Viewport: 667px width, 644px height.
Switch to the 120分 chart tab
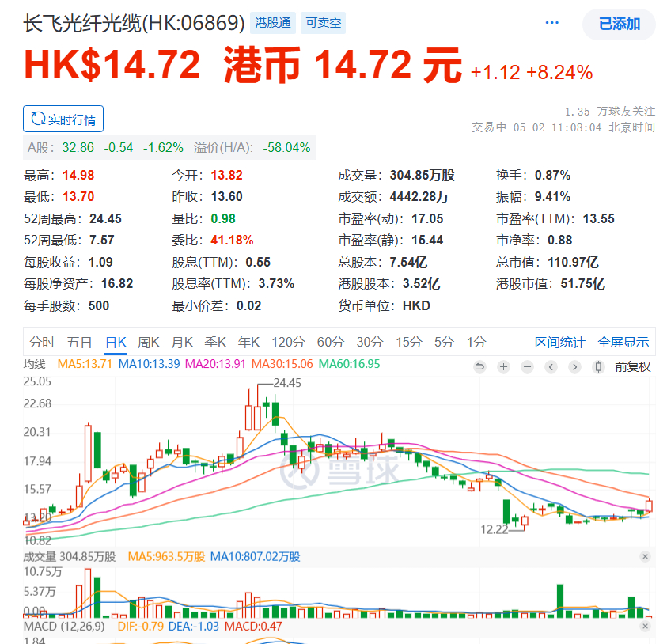tap(289, 342)
